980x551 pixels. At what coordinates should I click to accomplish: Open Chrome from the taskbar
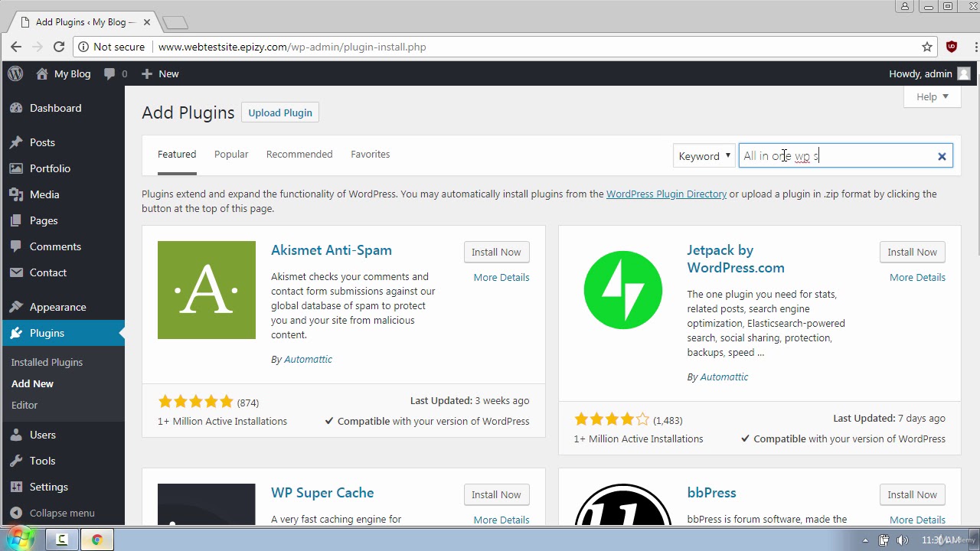(x=97, y=540)
